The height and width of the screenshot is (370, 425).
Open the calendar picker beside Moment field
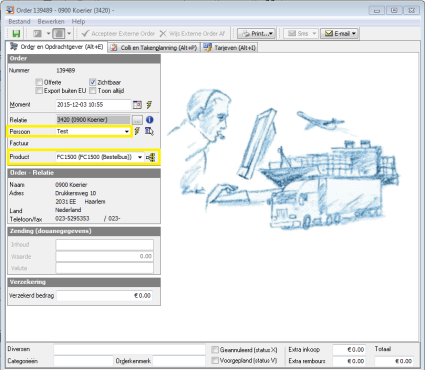(x=137, y=105)
